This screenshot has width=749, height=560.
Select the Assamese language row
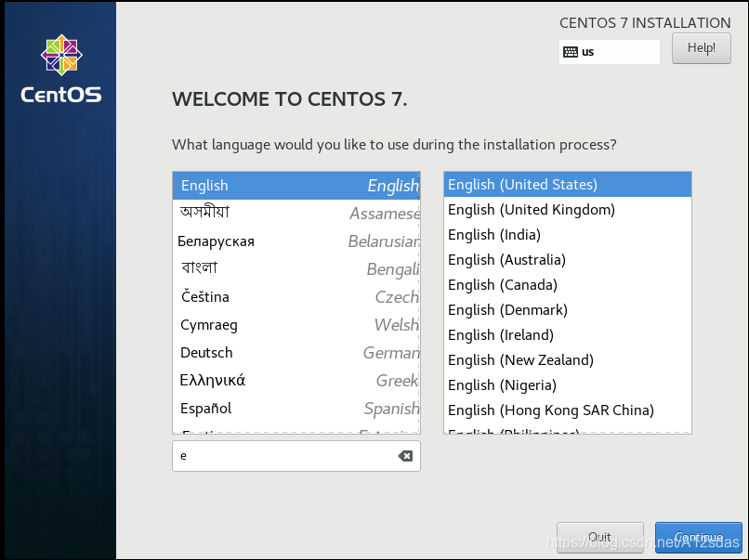point(296,213)
